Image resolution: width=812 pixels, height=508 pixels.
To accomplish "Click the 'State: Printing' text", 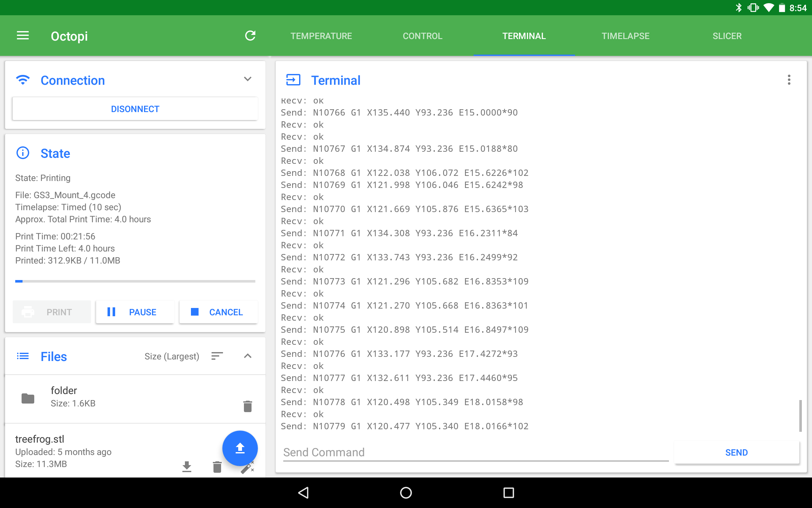I will 43,178.
